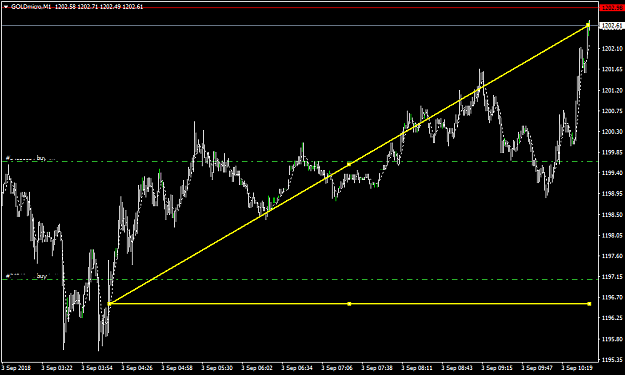The image size is (625, 375).
Task: Click the '3 Sep 10:19' time label
Action: coord(577,368)
